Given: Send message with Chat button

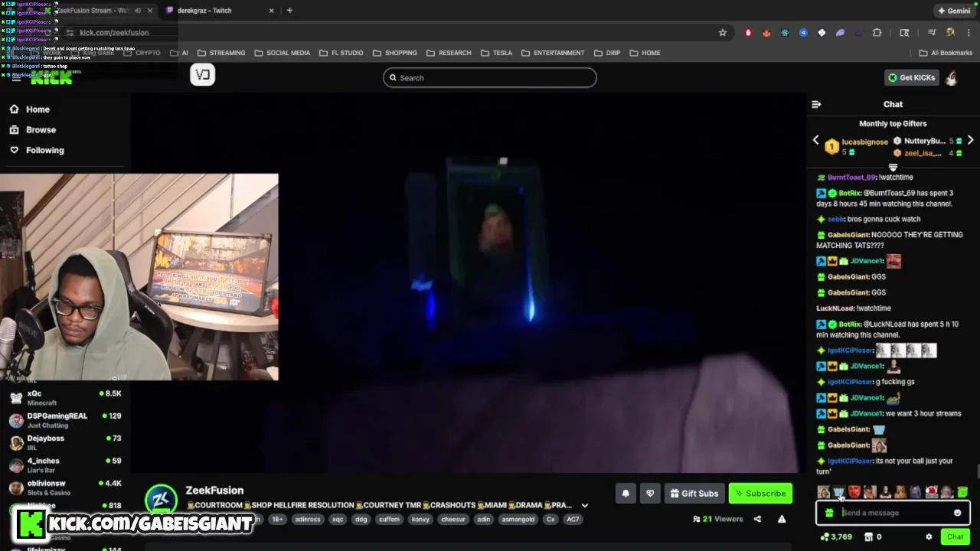Looking at the screenshot, I should [955, 536].
